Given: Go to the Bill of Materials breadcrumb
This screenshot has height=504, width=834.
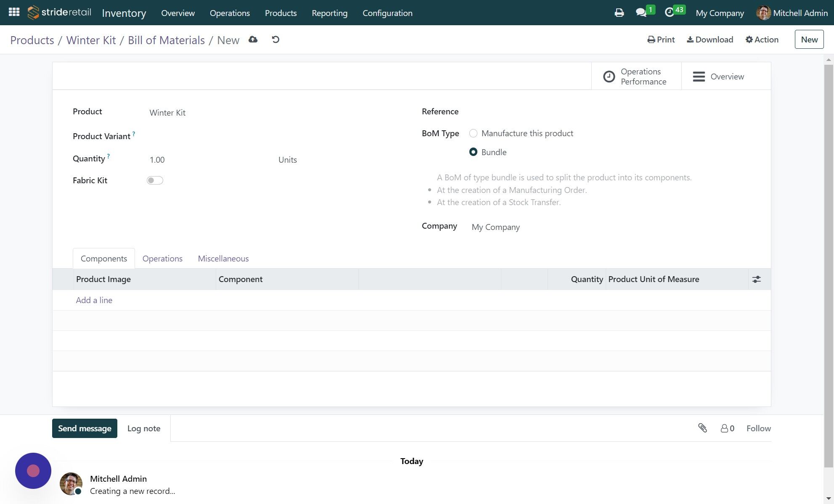Looking at the screenshot, I should tap(166, 40).
